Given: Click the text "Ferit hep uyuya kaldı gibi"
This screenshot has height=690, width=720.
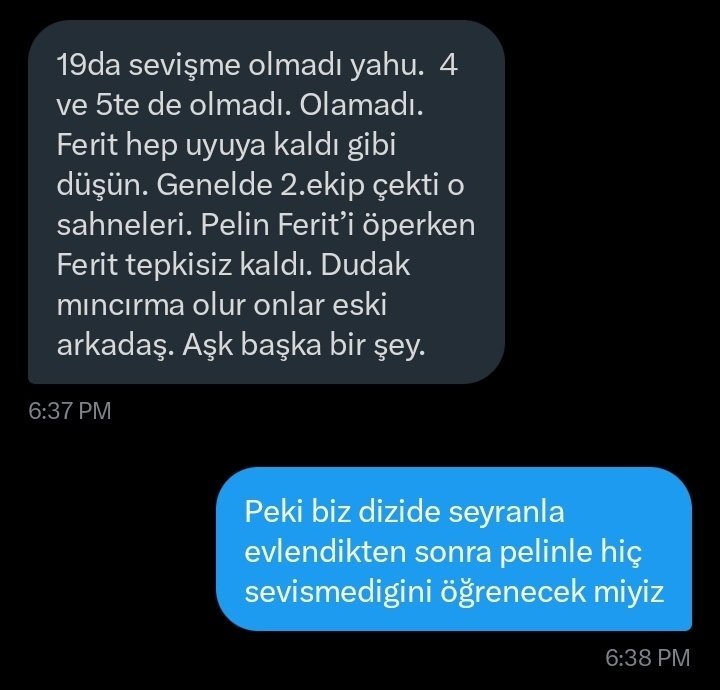Looking at the screenshot, I should (x=226, y=146).
